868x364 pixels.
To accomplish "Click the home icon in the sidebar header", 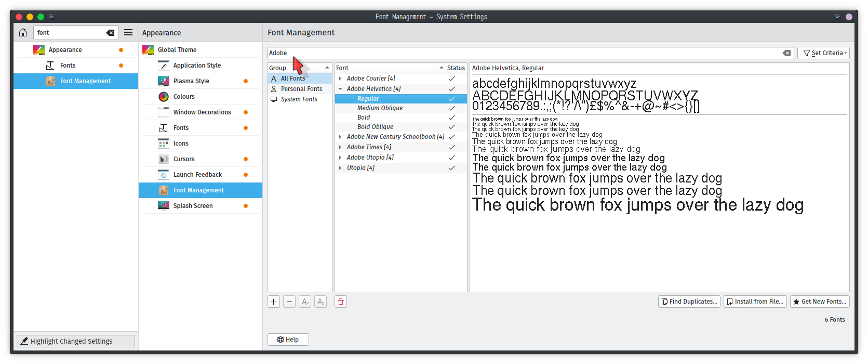I will pyautogui.click(x=23, y=33).
